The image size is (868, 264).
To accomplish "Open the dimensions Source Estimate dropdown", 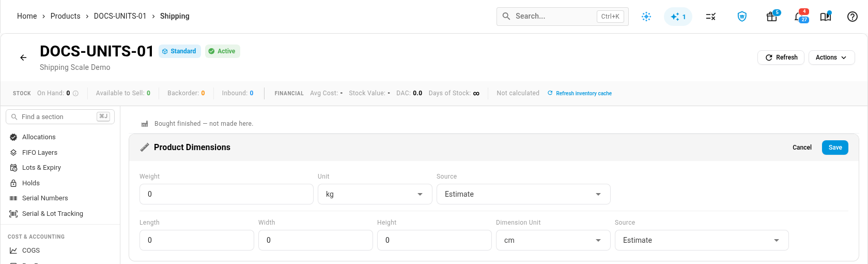I will click(x=702, y=240).
